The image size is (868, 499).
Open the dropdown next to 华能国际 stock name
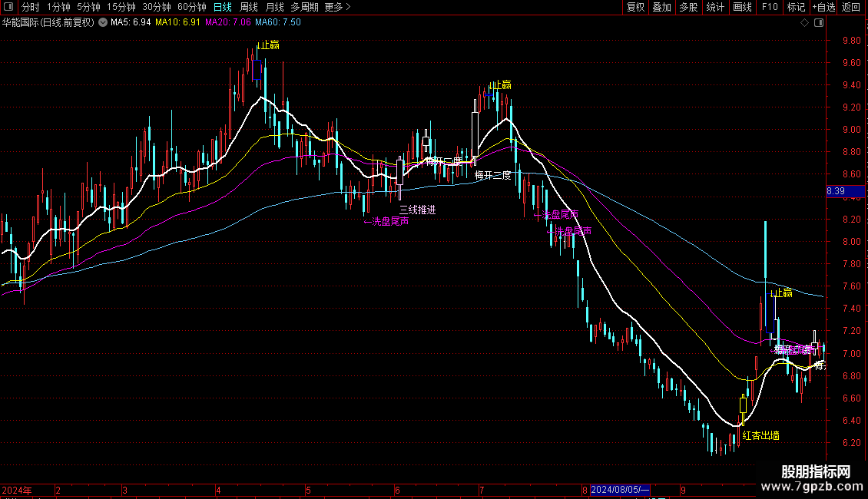pos(103,23)
